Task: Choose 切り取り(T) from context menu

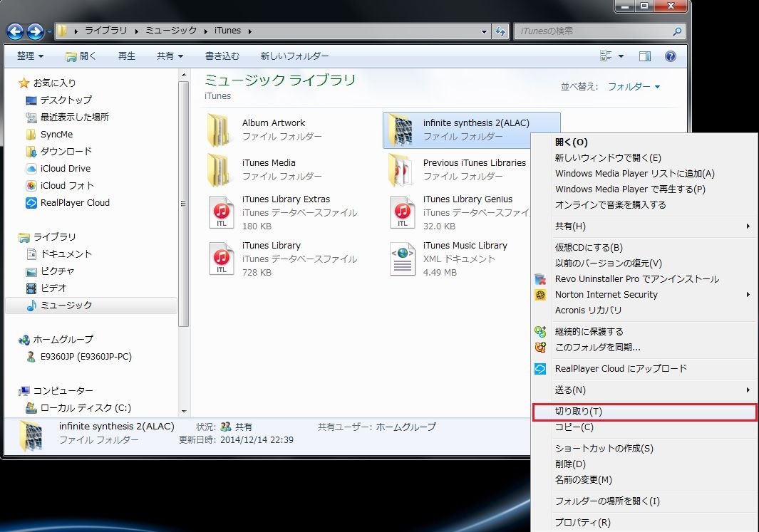Action: click(645, 412)
